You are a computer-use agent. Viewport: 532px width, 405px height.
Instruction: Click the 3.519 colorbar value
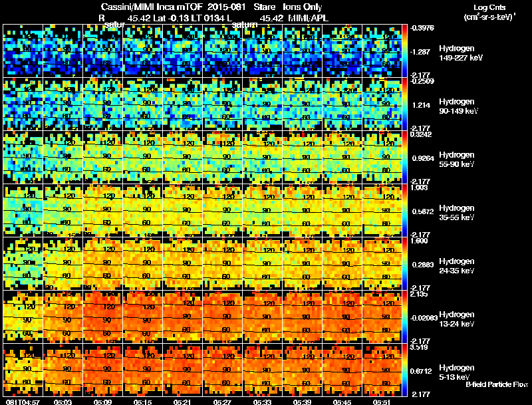[419, 347]
